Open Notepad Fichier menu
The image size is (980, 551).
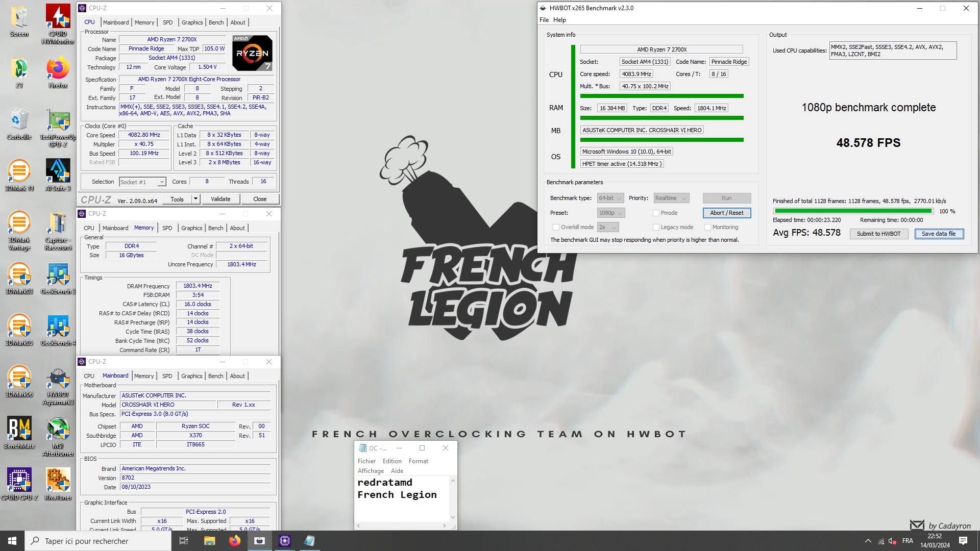pyautogui.click(x=366, y=461)
